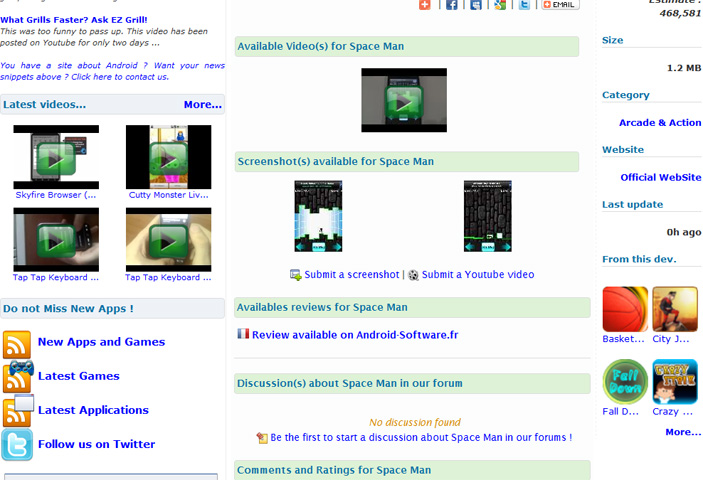Click the Twitter share icon
Image resolution: width=703 pixels, height=480 pixels.
coord(524,5)
